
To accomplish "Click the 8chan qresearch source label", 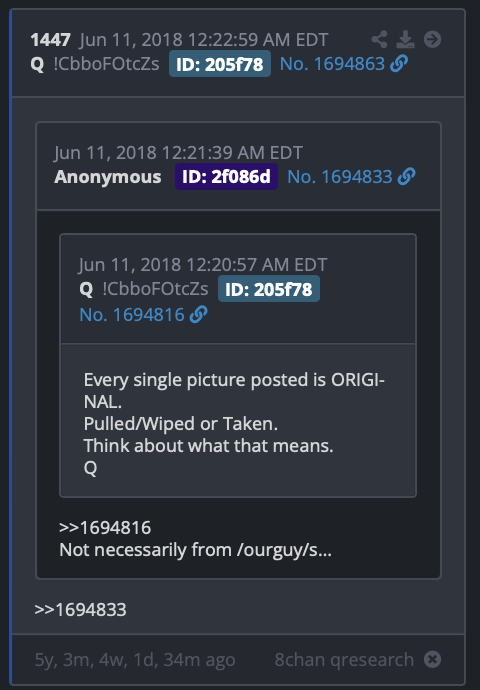I will [344, 660].
